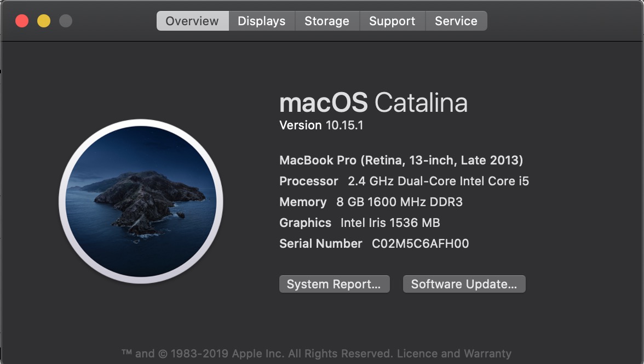Click the greyed-out zoom window button
Image resolution: width=644 pixels, height=364 pixels.
[66, 21]
